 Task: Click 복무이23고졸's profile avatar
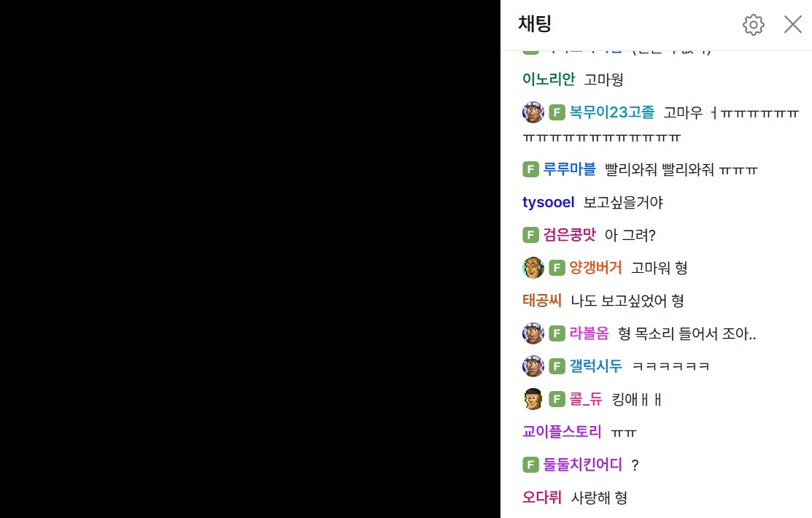tap(533, 112)
